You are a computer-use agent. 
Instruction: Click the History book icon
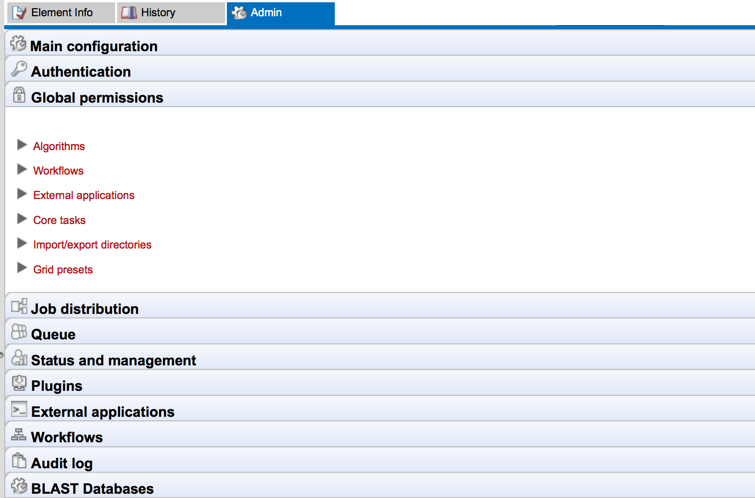click(129, 13)
